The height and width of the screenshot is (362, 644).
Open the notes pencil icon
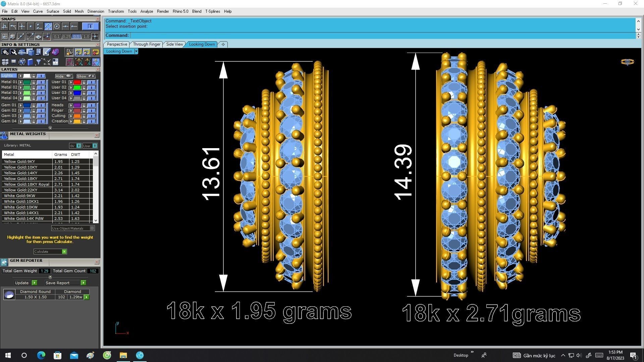click(x=47, y=52)
